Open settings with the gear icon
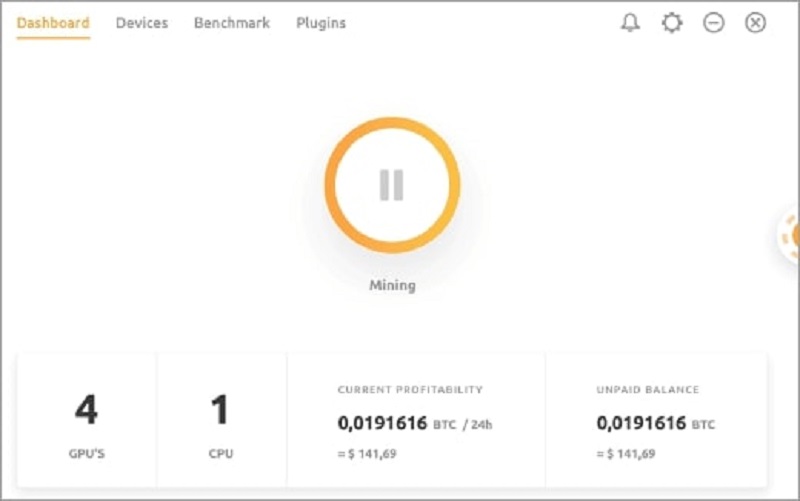Screen dimensions: 800x501 pyautogui.click(x=672, y=23)
